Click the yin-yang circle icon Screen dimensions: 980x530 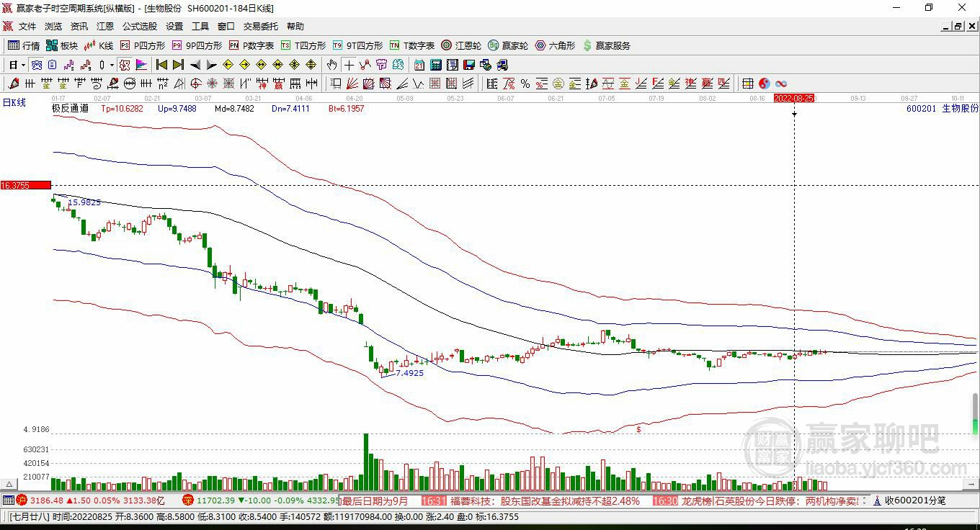(765, 84)
